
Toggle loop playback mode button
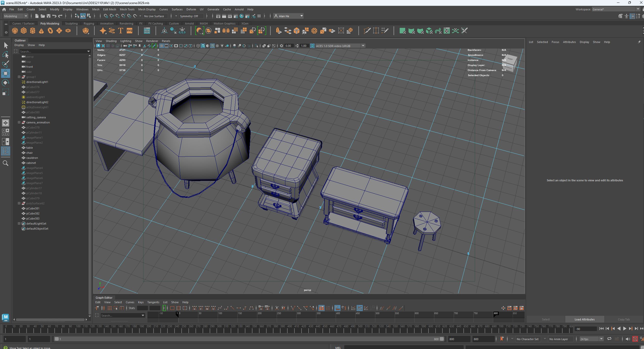pyautogui.click(x=609, y=339)
